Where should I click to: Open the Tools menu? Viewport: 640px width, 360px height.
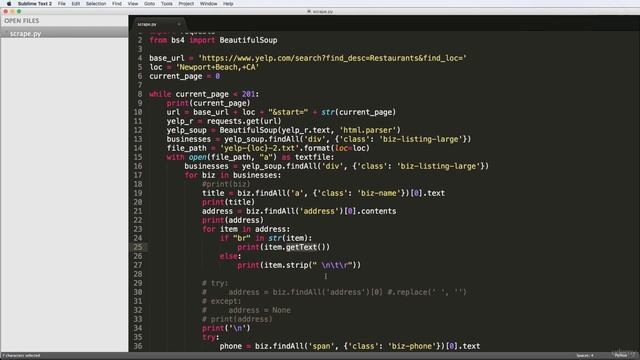tap(167, 4)
